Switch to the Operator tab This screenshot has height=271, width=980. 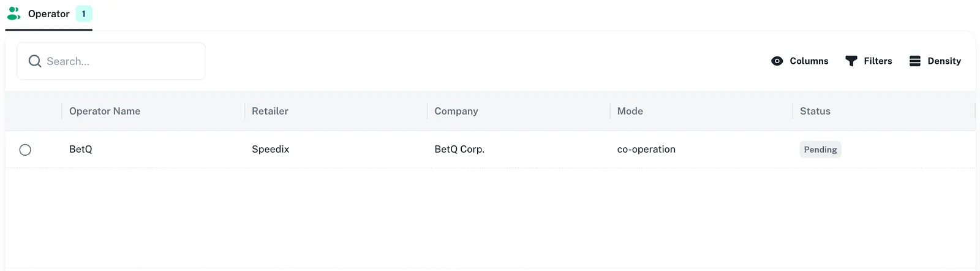[49, 14]
